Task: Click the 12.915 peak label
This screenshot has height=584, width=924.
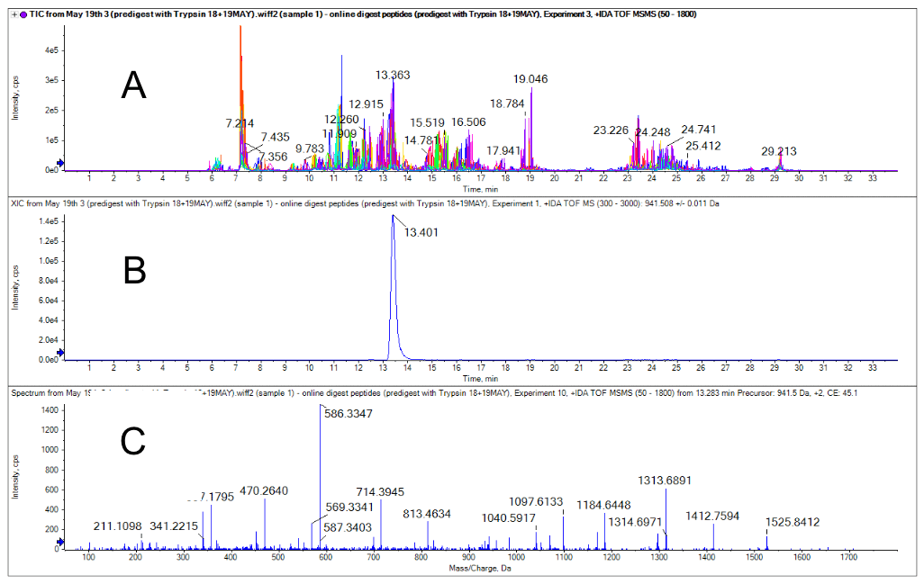Action: (x=366, y=104)
